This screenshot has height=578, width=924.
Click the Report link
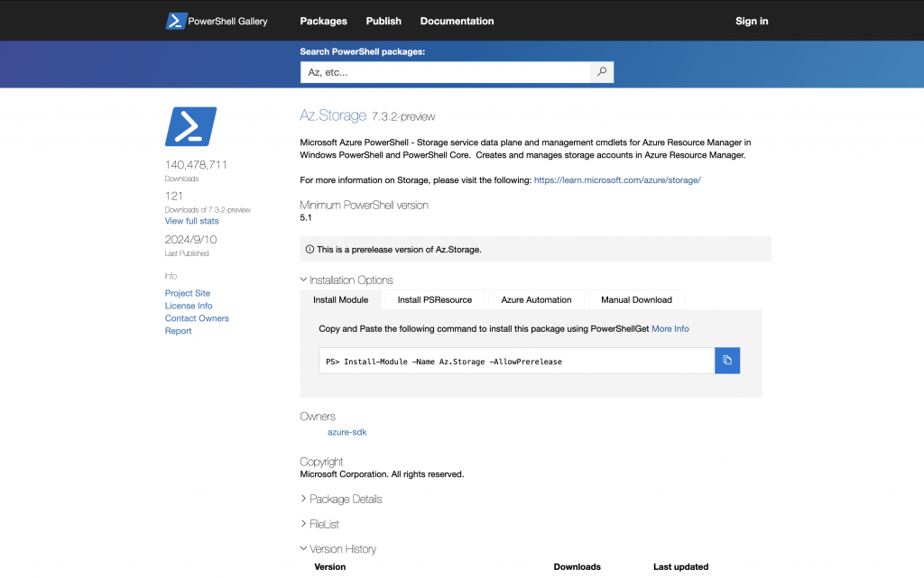[x=178, y=331]
